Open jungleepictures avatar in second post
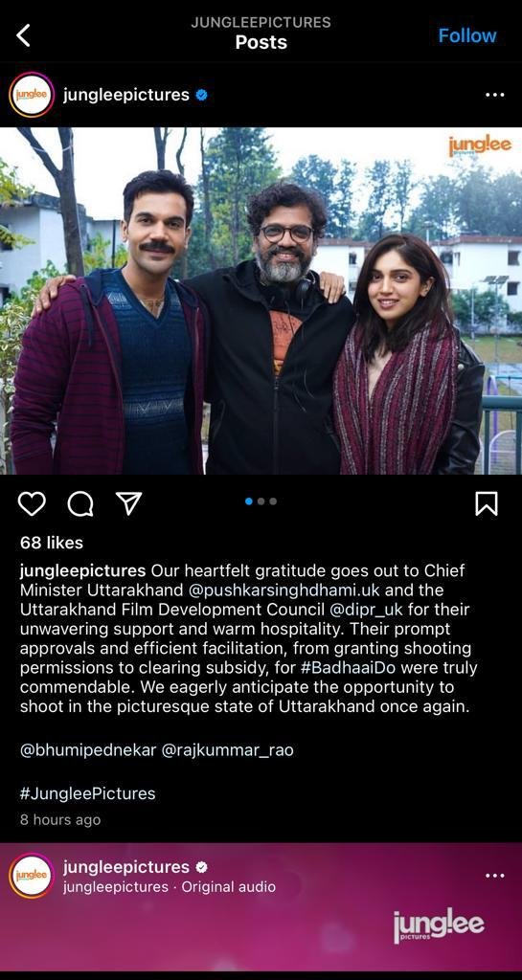The image size is (522, 980). coord(32,875)
